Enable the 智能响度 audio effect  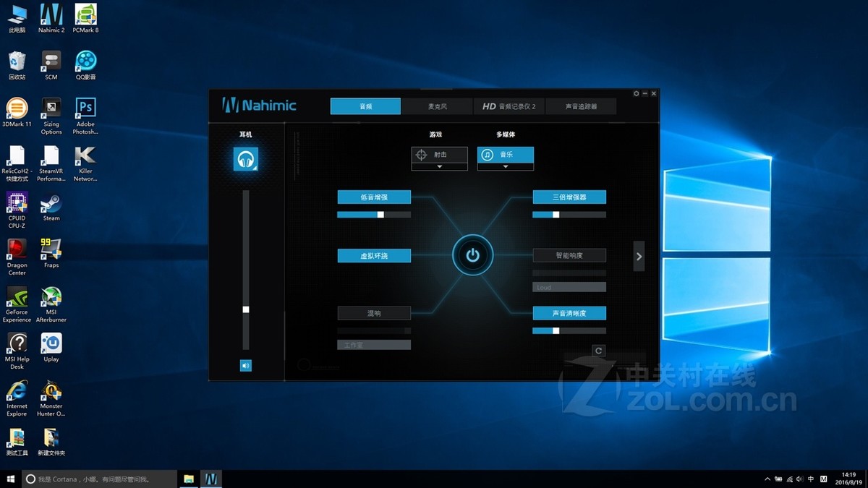(569, 254)
